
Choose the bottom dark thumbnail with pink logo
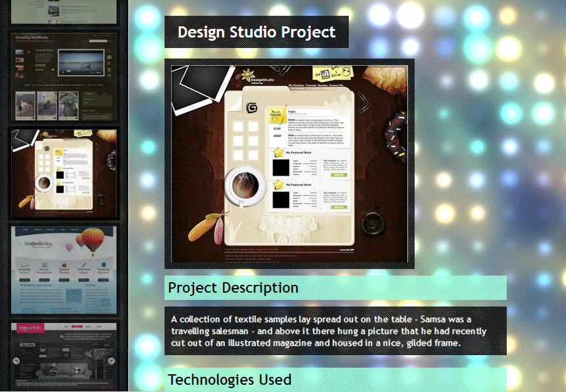tap(64, 356)
